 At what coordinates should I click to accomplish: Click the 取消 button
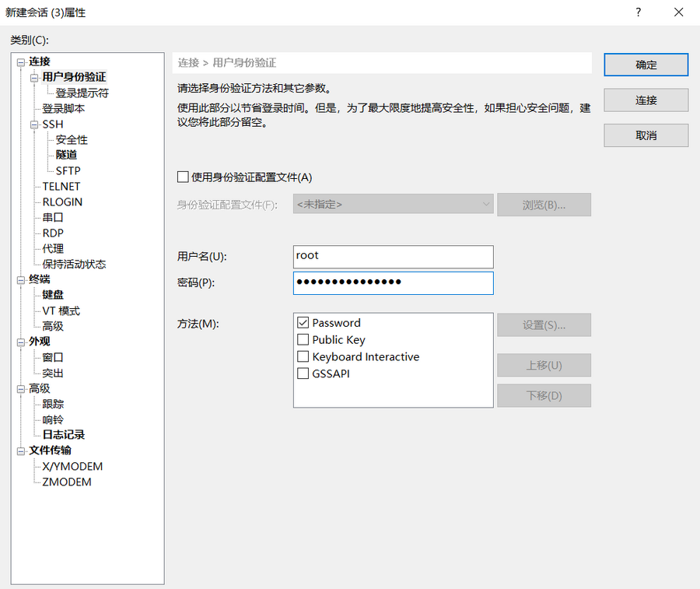click(x=646, y=135)
